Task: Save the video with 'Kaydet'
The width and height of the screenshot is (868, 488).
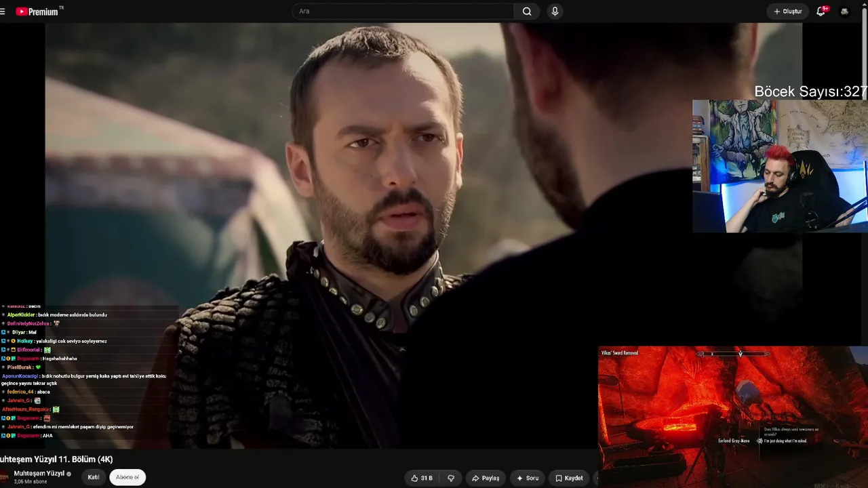Action: 569,478
